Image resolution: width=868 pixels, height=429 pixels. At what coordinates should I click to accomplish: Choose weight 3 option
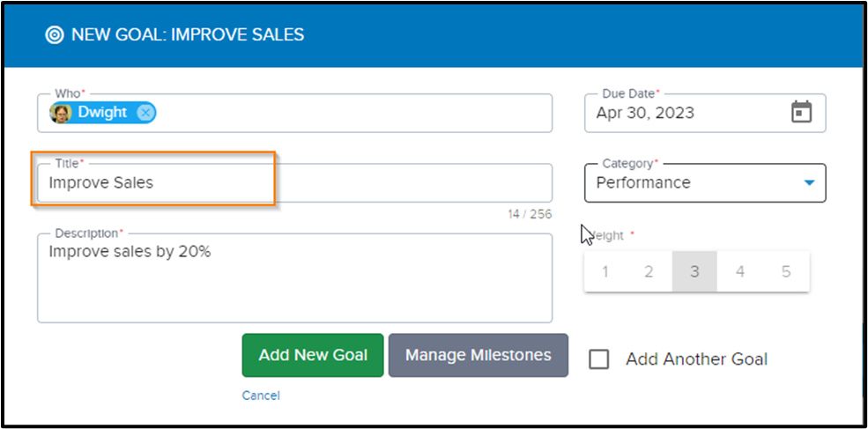[694, 272]
